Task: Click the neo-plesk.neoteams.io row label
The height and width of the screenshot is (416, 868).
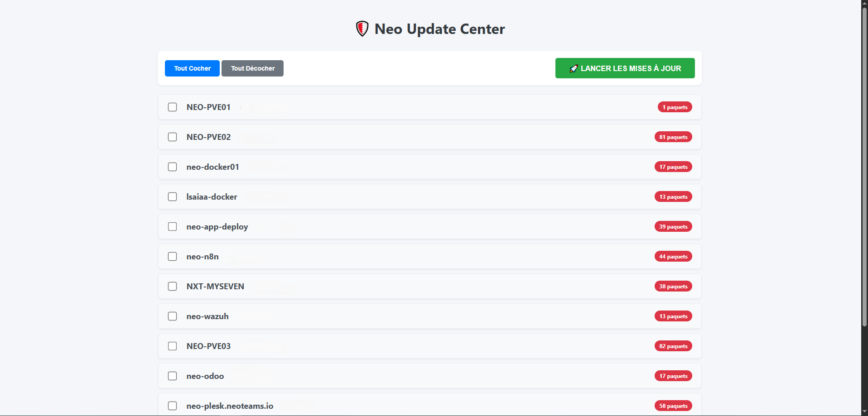Action: click(230, 406)
